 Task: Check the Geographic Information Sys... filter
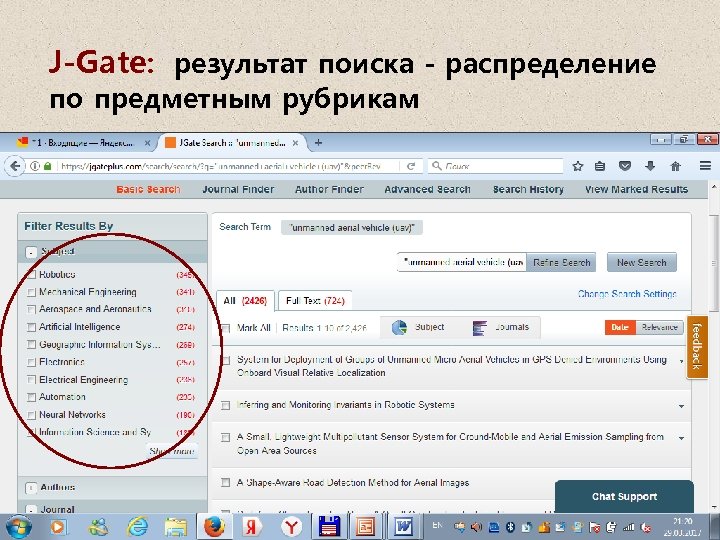(x=31, y=344)
